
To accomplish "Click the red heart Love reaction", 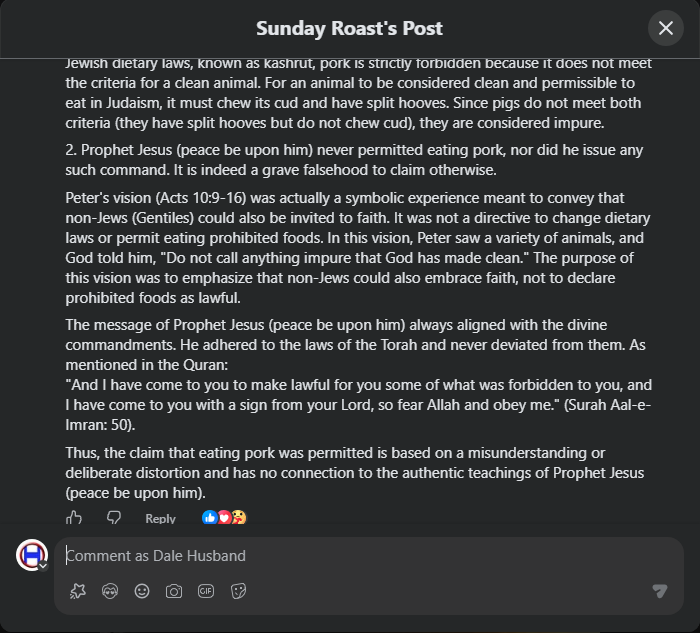I will pos(224,517).
